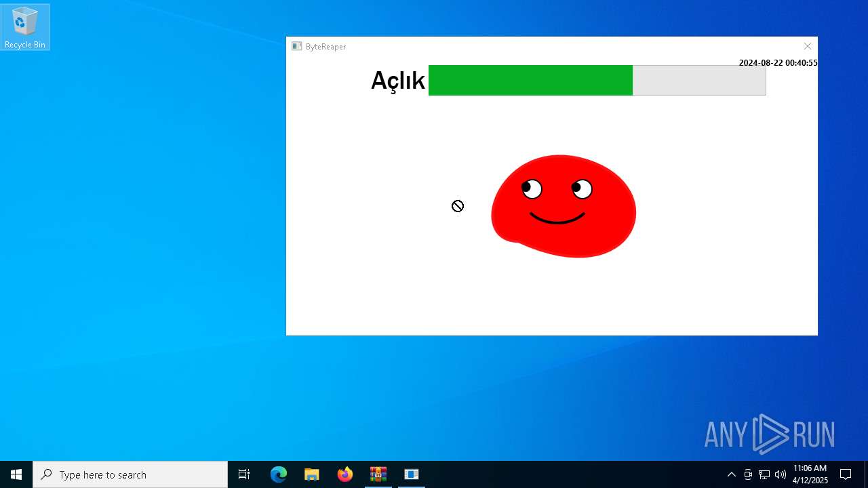Click the green Açlık hunger progress bar

tap(597, 80)
